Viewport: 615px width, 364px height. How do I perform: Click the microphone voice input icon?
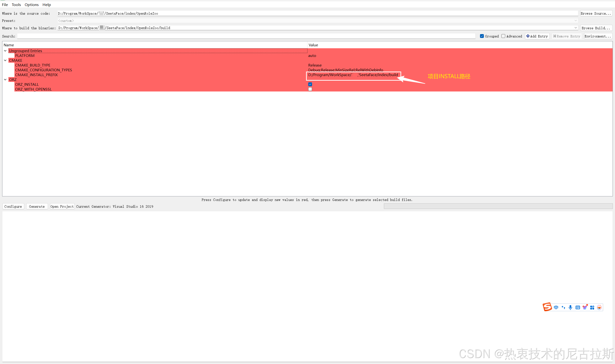[x=570, y=307]
